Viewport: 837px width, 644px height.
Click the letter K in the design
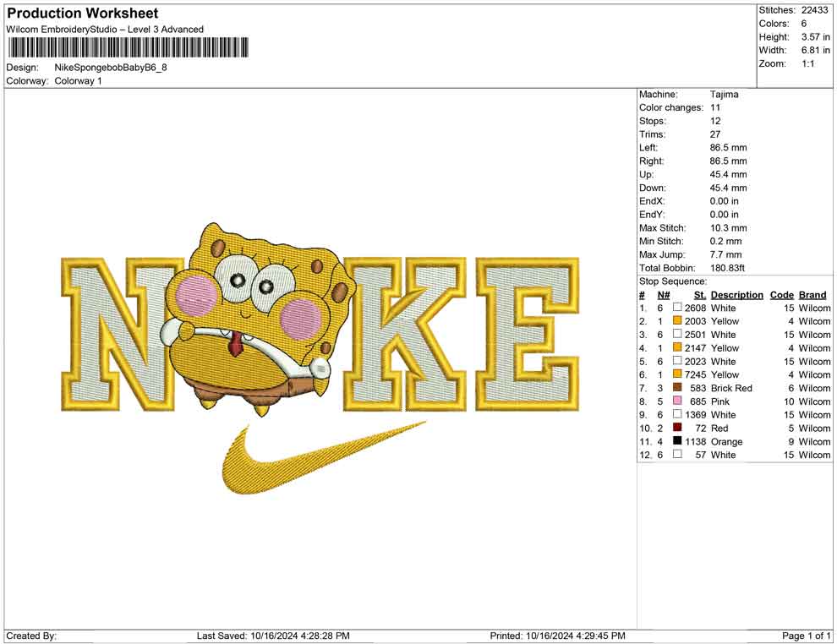(x=404, y=334)
